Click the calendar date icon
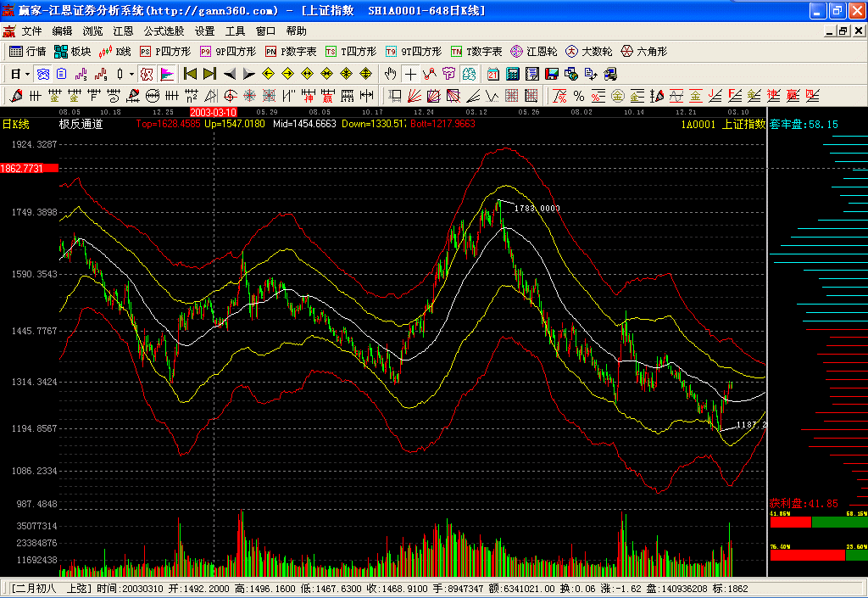Viewport: 868px width, 598px height. tap(492, 74)
